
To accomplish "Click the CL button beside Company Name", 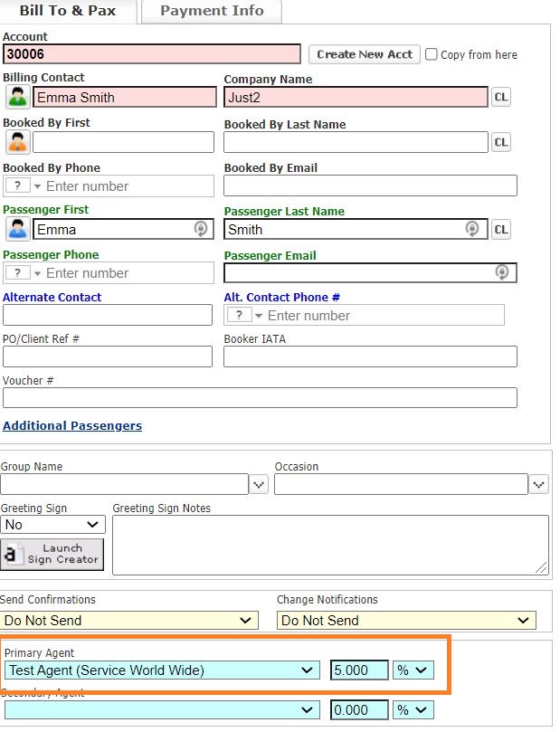I will click(500, 97).
